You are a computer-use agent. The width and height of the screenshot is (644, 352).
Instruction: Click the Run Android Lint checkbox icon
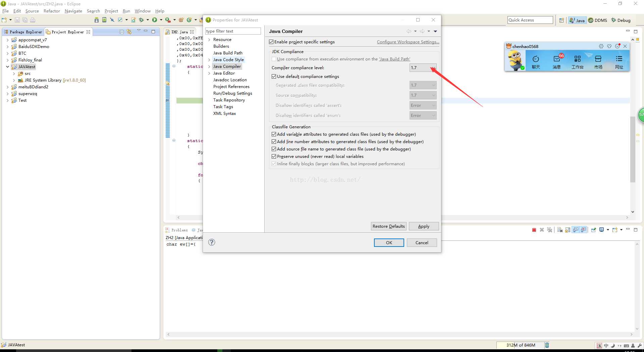point(120,20)
